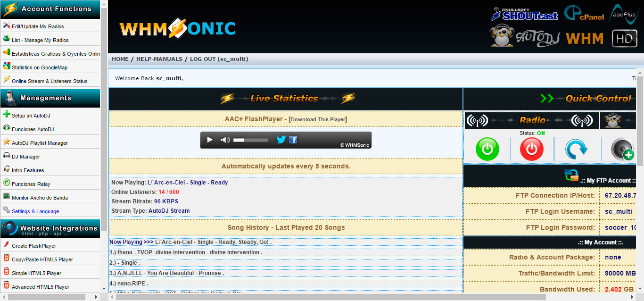Click the AutoDJ Playlist Manager star icon
This screenshot has height=301, width=644.
7,142
